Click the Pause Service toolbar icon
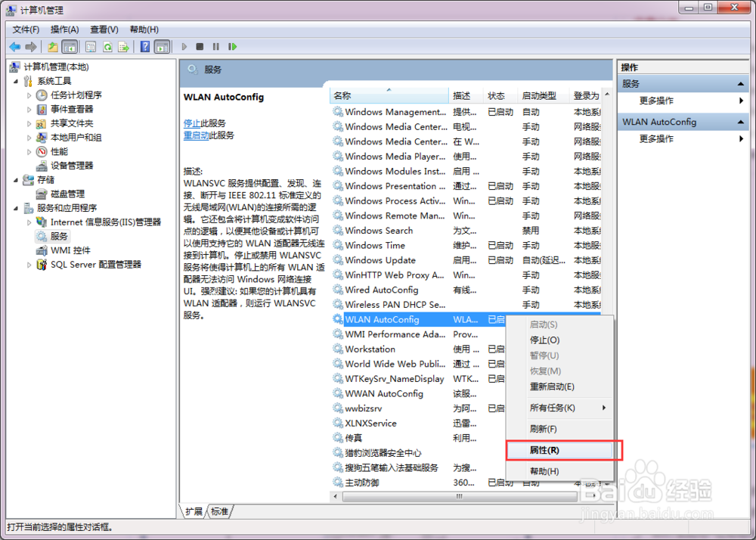 coord(216,47)
